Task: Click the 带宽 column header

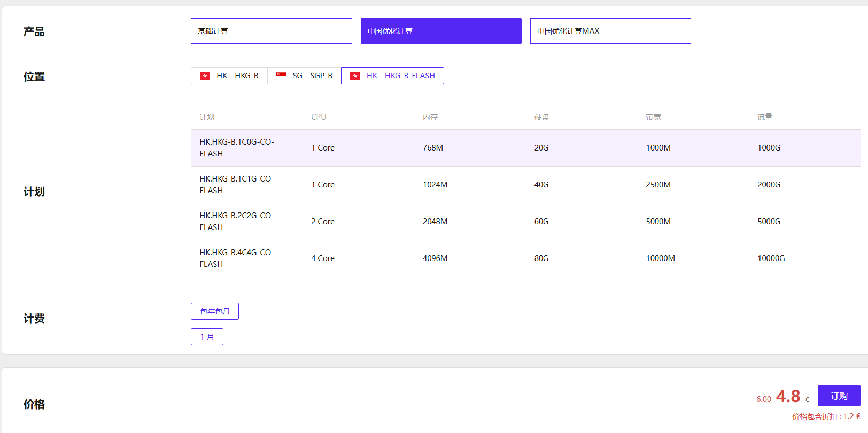Action: point(653,117)
